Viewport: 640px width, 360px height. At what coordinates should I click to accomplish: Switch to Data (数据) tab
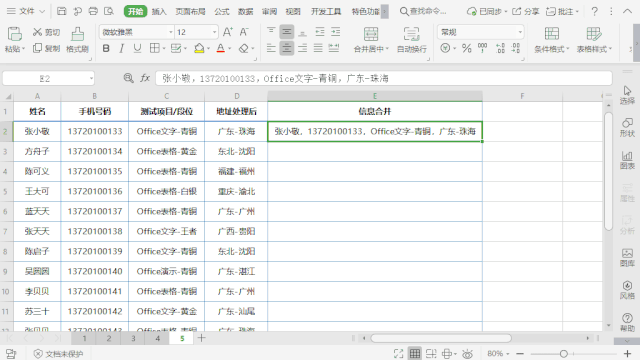245,11
